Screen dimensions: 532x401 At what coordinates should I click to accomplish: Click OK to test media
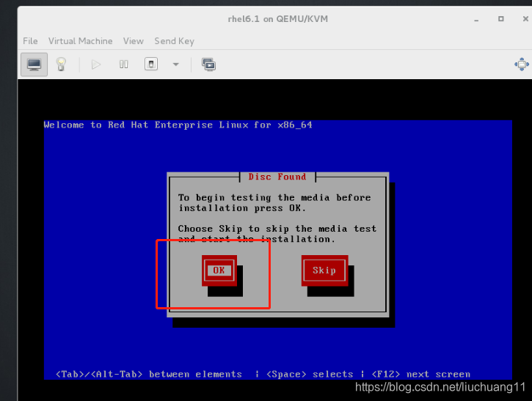point(219,271)
